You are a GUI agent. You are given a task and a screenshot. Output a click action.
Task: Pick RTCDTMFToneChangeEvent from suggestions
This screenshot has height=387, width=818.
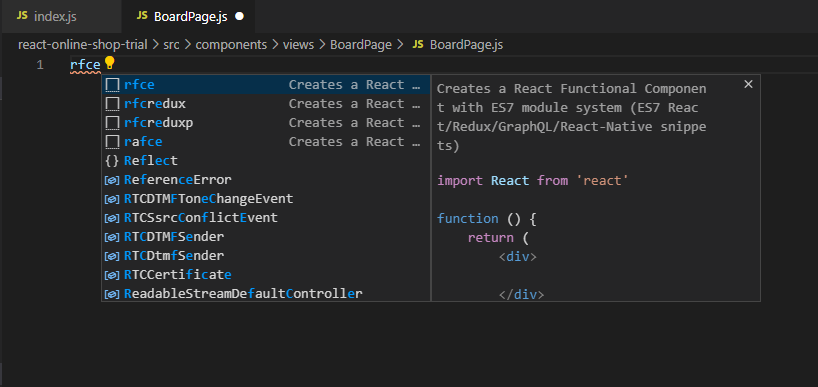pyautogui.click(x=266, y=199)
